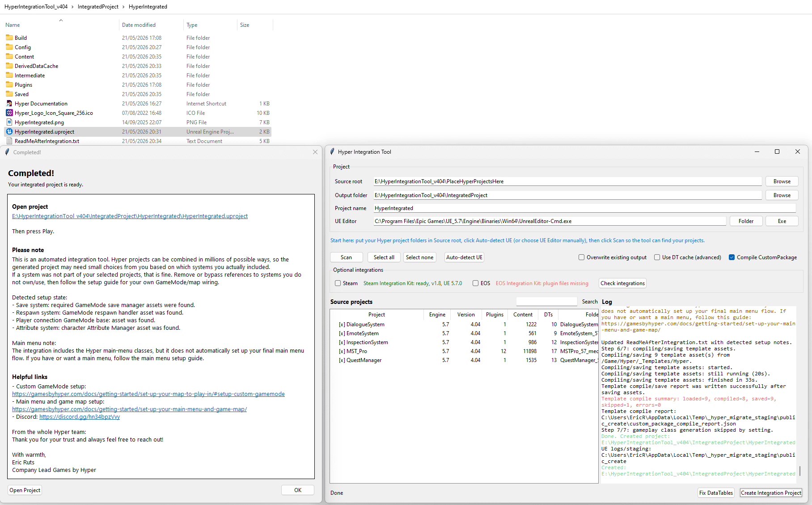Image resolution: width=812 pixels, height=505 pixels.
Task: Click Auto-detect UE button
Action: click(464, 257)
